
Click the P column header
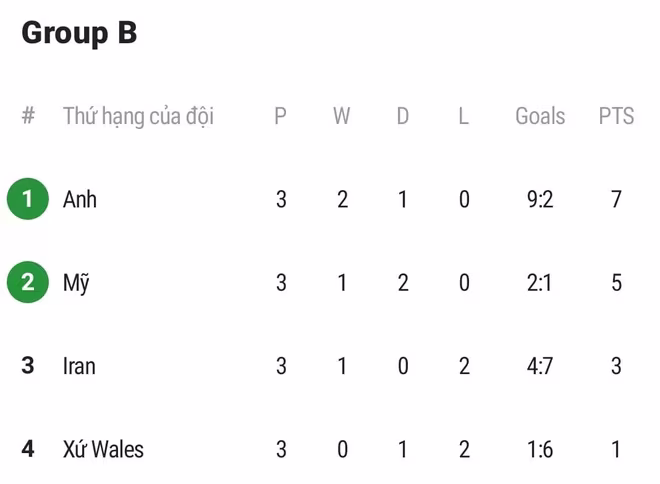(280, 116)
